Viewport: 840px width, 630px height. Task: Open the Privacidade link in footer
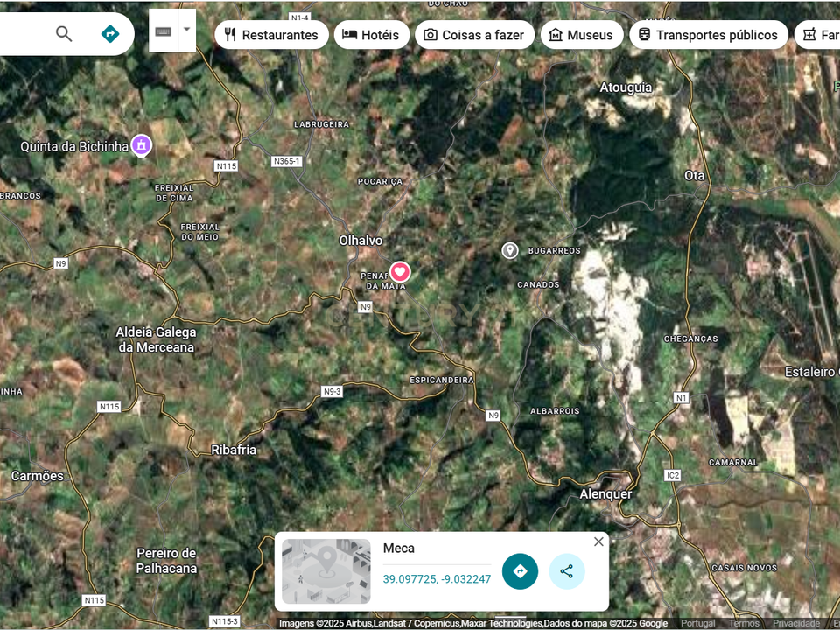(x=796, y=624)
